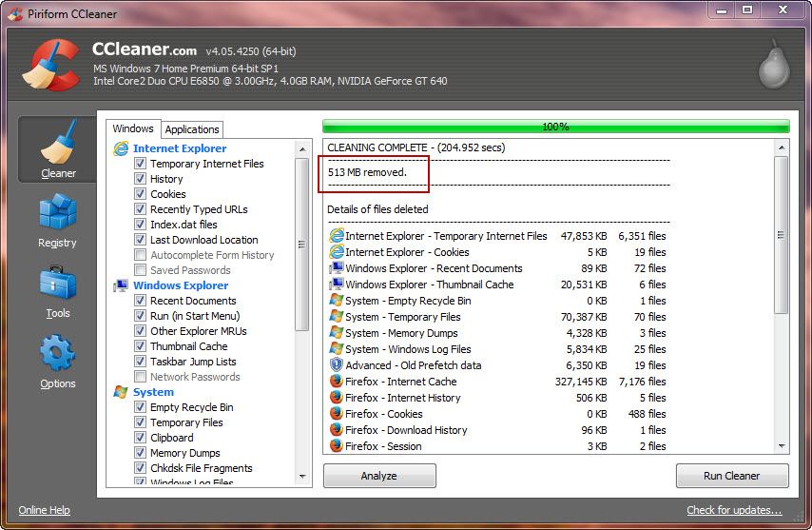
Task: Enable Network Passwords checkbox
Action: [140, 376]
